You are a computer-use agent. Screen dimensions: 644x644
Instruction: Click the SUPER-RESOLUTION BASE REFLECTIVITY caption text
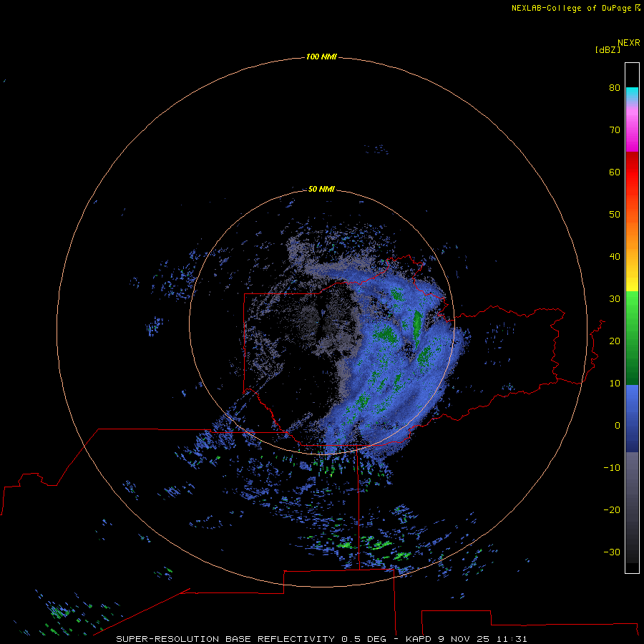tap(225, 639)
